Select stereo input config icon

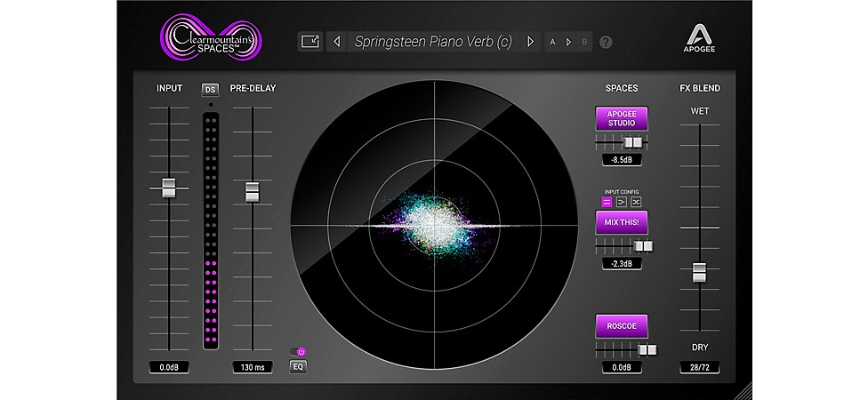[x=607, y=202]
